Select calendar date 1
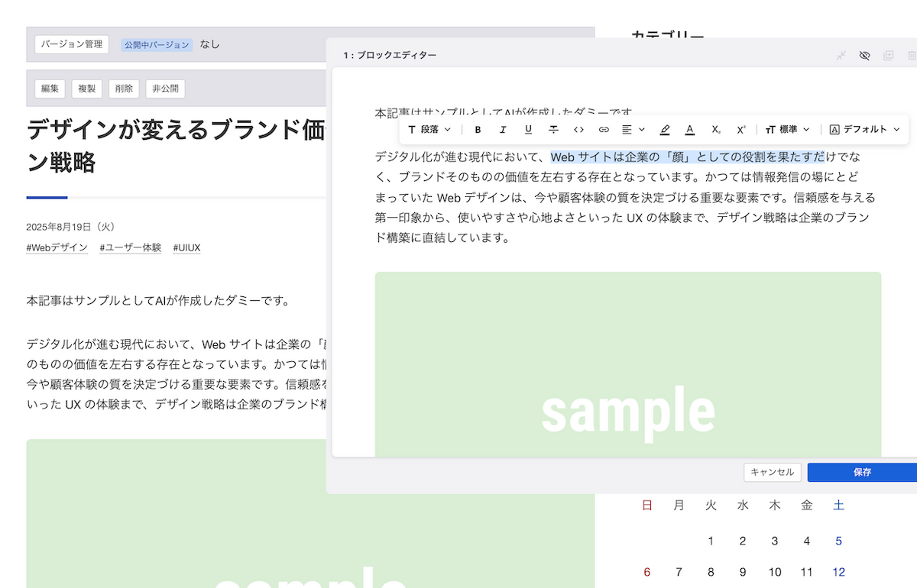The height and width of the screenshot is (588, 917). point(711,541)
